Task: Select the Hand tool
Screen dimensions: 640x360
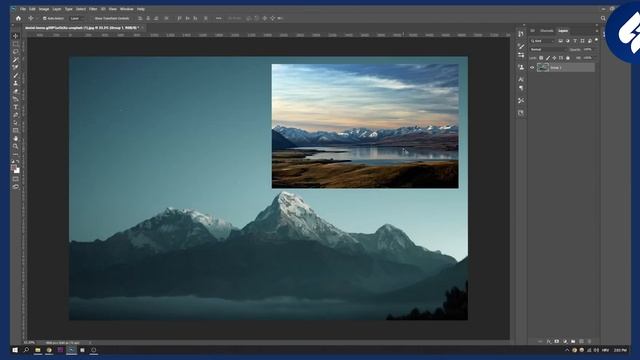Action: (x=16, y=138)
